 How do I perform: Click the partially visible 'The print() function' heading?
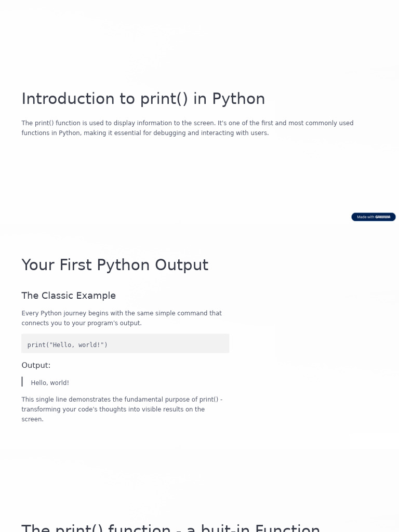click(170, 527)
